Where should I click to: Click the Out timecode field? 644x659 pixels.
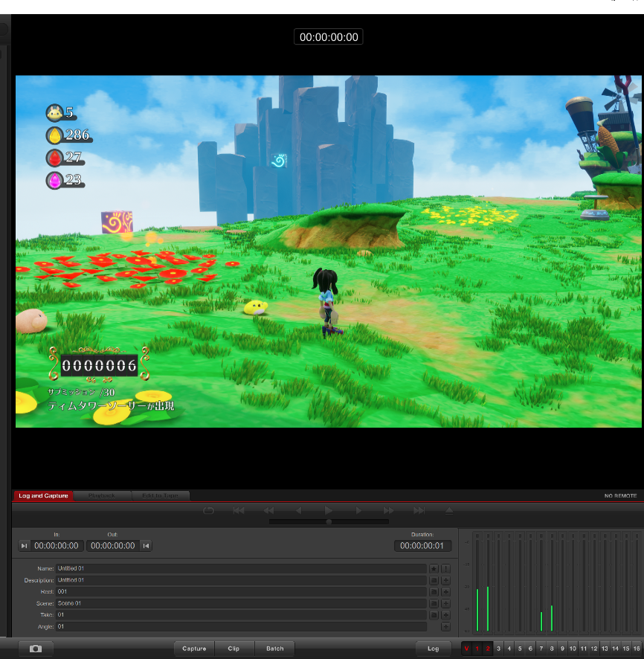(x=113, y=546)
